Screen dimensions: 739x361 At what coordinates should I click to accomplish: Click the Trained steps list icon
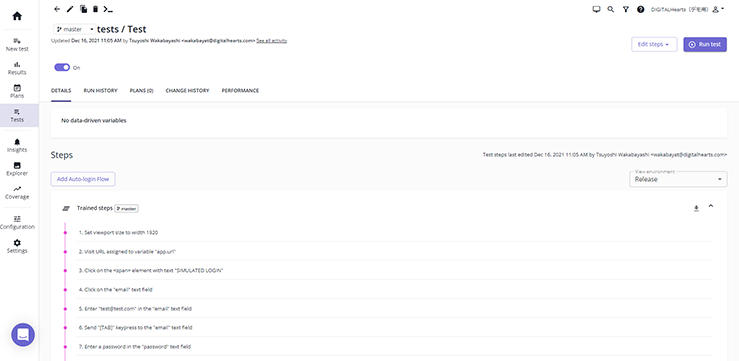click(x=66, y=208)
